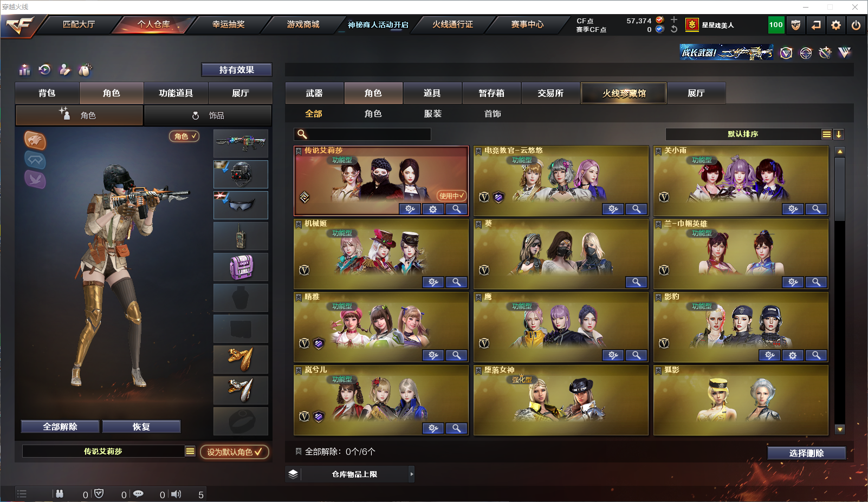Open the 游戏商城 top menu
This screenshot has width=868, height=502.
click(x=303, y=24)
